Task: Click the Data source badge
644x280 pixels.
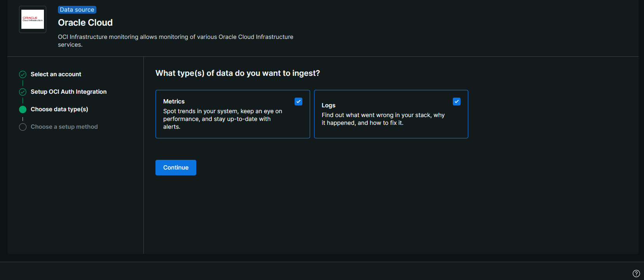Action: (77, 10)
